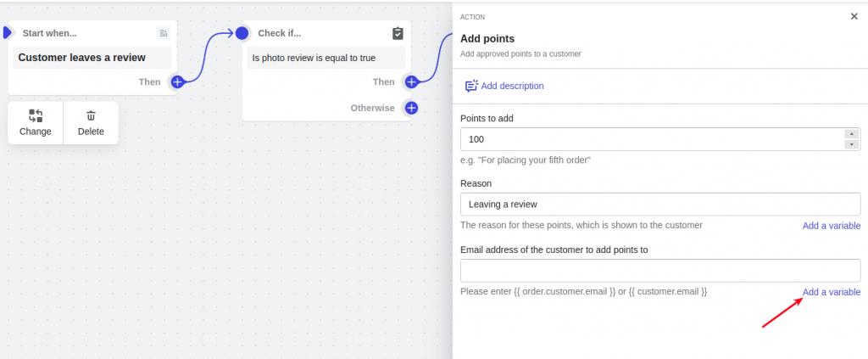Click the Start when node flag marker
The image size is (868, 359).
7,33
